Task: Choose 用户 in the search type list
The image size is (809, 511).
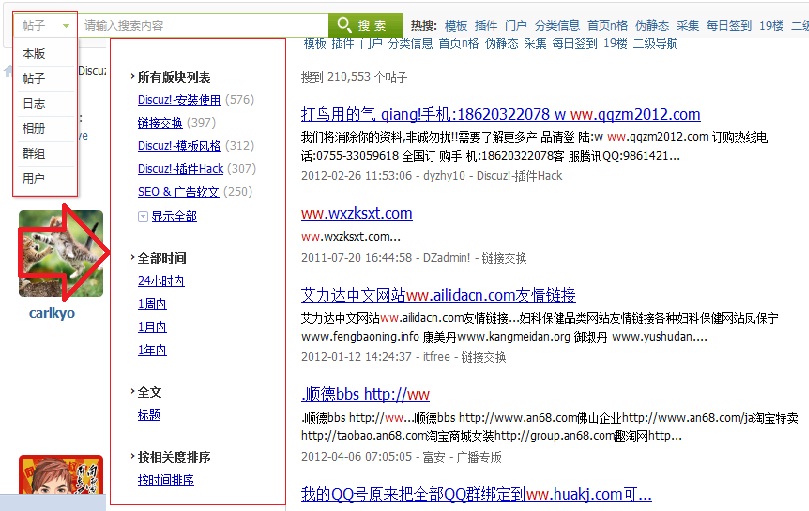Action: tap(34, 179)
